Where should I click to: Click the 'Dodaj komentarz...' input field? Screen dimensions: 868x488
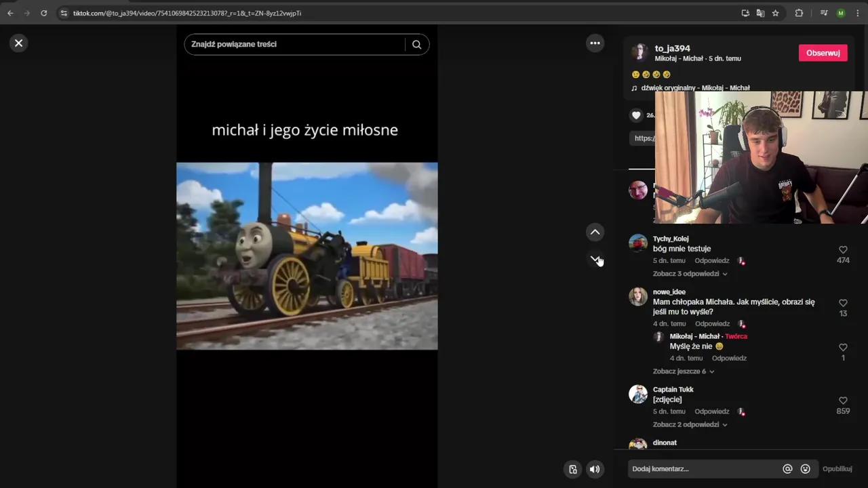click(704, 469)
